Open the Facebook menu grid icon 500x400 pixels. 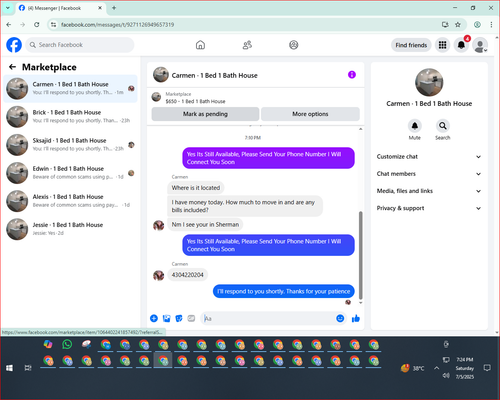[442, 45]
